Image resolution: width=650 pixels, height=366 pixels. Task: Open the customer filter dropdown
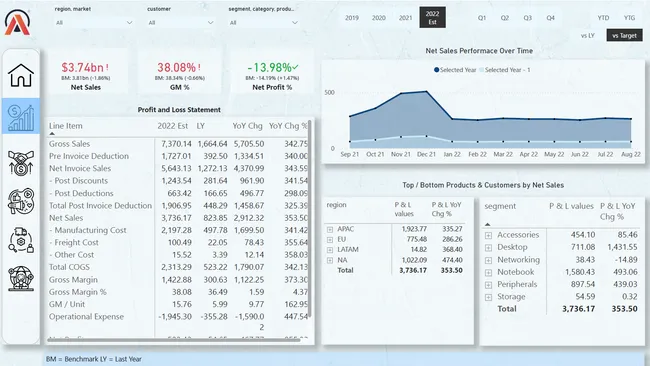click(x=181, y=22)
